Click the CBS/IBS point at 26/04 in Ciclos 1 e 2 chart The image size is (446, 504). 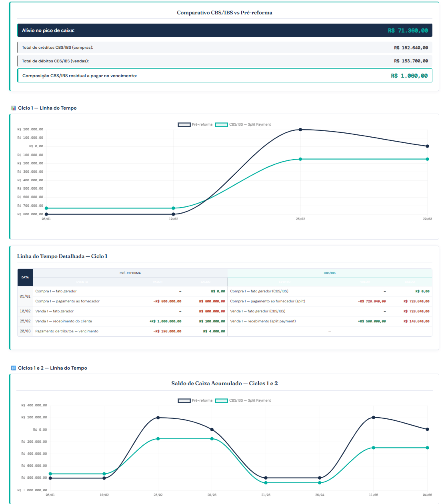pyautogui.click(x=320, y=483)
